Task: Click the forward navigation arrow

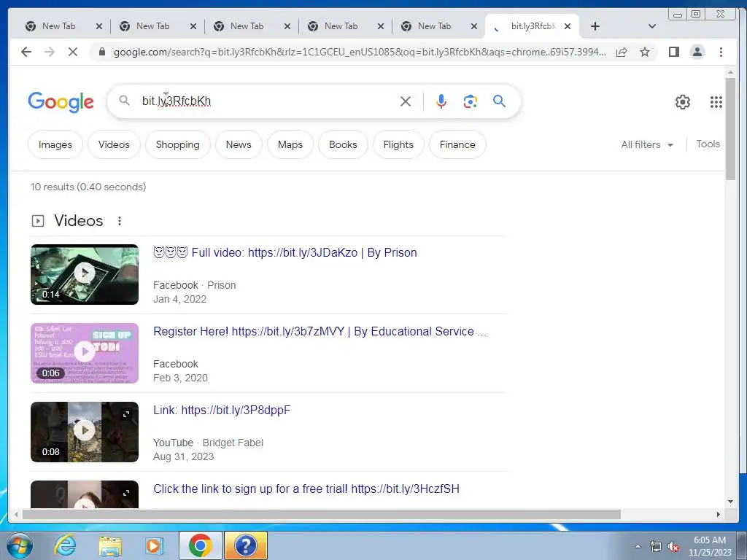Action: tap(50, 52)
